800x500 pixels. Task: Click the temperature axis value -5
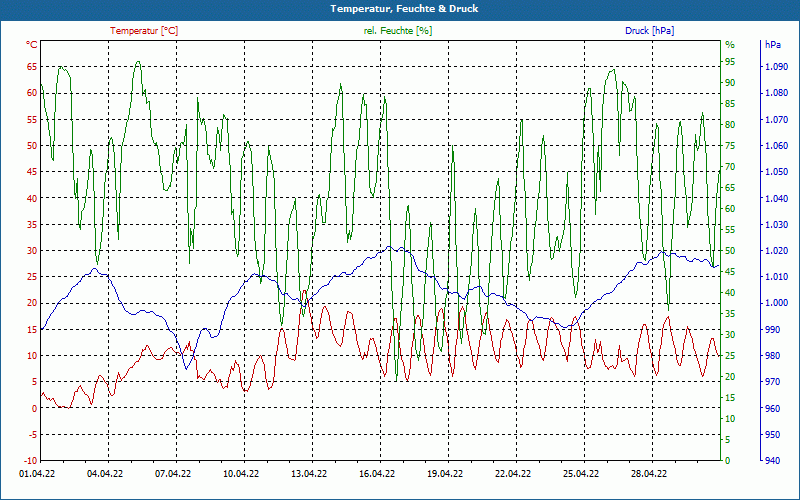click(32, 435)
